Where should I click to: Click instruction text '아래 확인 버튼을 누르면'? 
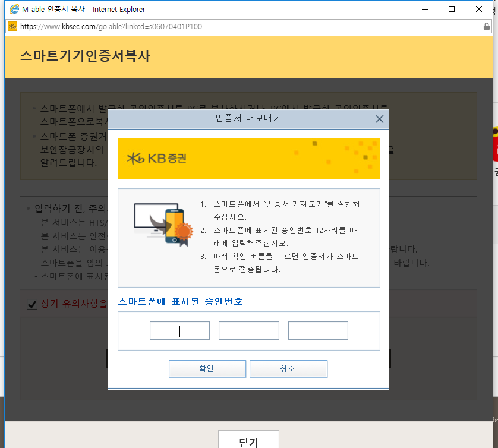257,256
